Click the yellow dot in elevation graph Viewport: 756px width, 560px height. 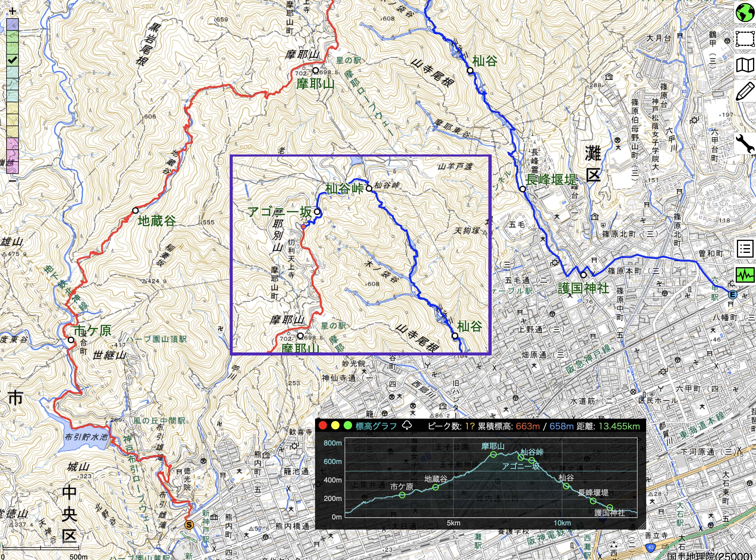point(335,426)
